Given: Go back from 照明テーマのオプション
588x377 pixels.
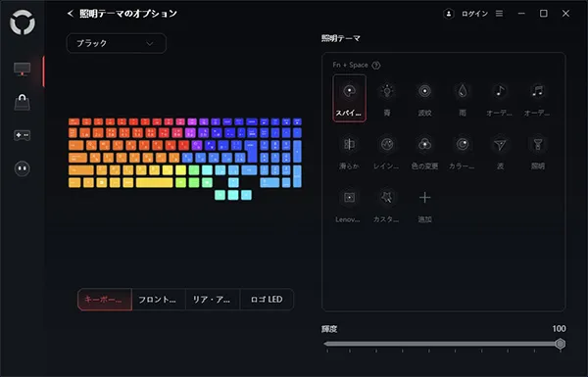Looking at the screenshot, I should pos(71,14).
